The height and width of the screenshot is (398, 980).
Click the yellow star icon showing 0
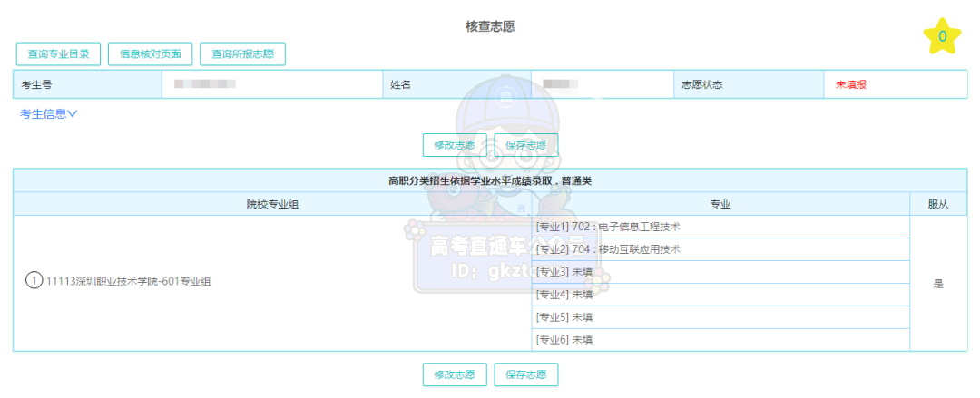942,37
